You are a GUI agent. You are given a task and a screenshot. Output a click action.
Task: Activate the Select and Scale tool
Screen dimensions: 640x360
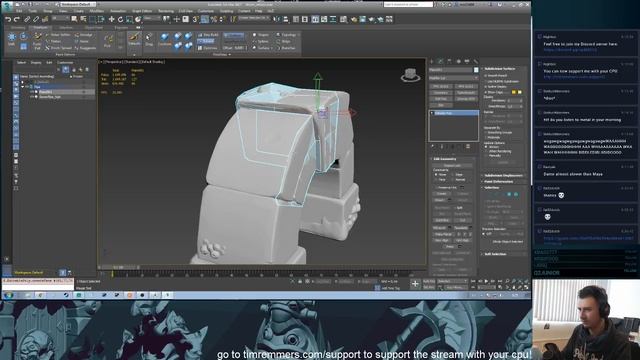tap(129, 19)
